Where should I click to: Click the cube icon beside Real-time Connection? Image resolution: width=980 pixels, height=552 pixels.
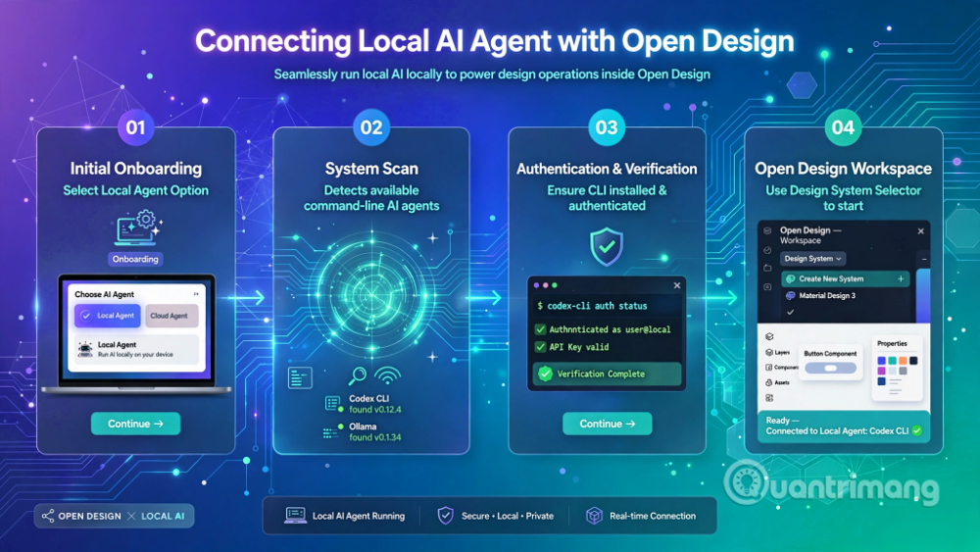(595, 515)
